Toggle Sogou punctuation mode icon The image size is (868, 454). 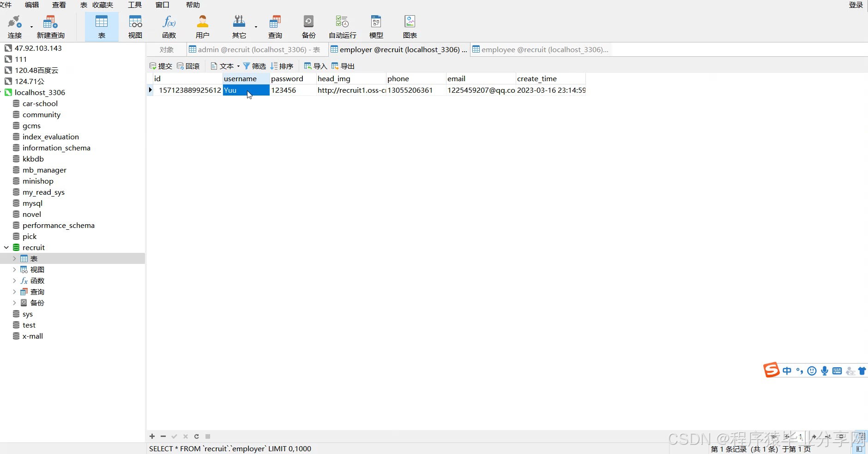800,370
